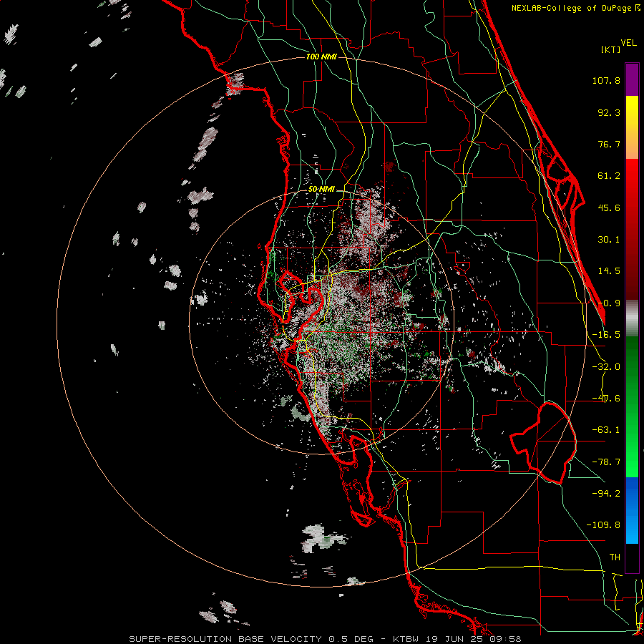Click the 30.1 velocity scale value
The height and width of the screenshot is (644, 644).
click(x=609, y=240)
